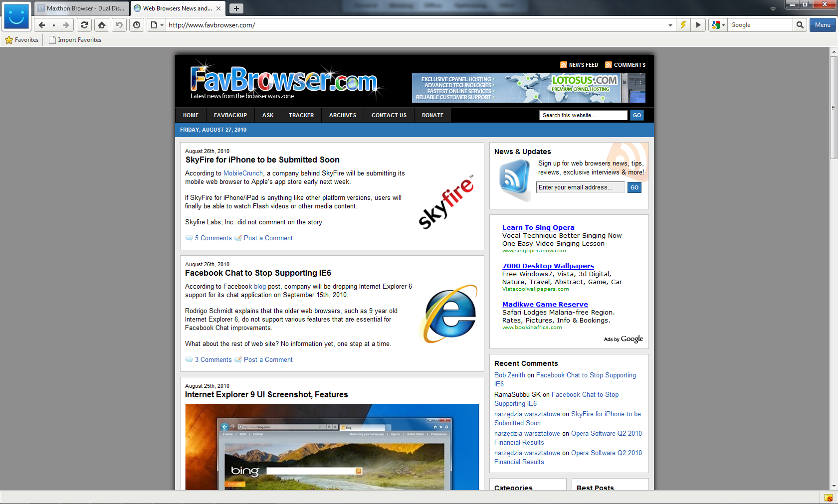
Task: Open the Google search engine dropdown
Action: 718,25
